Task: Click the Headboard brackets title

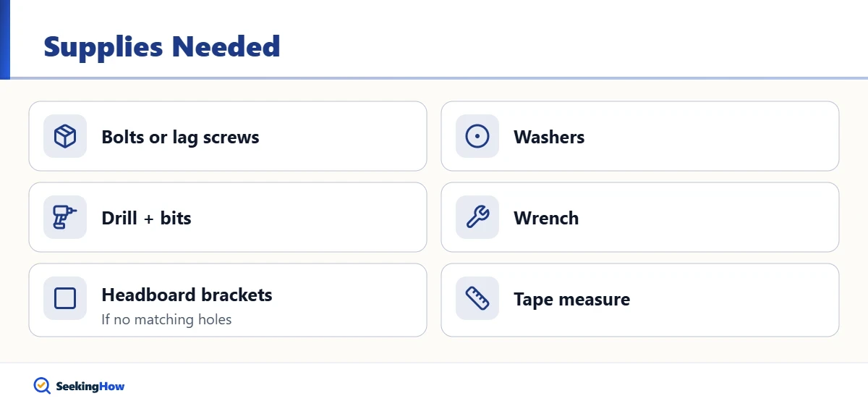Action: (187, 295)
